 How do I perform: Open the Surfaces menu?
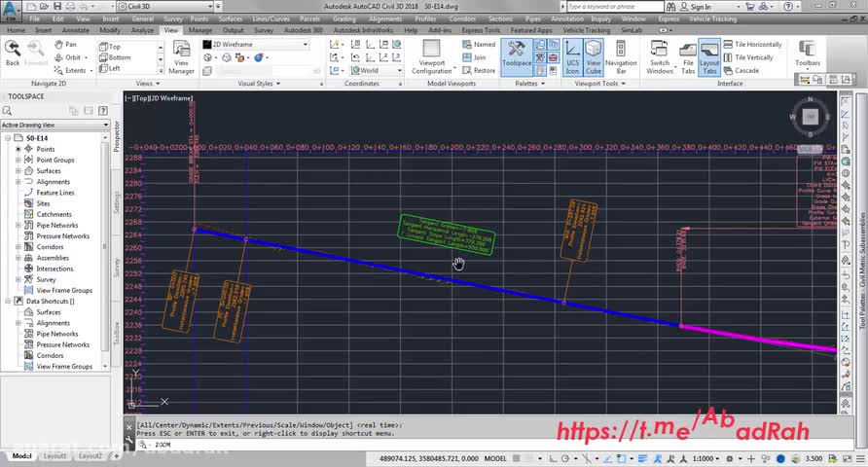[x=231, y=18]
